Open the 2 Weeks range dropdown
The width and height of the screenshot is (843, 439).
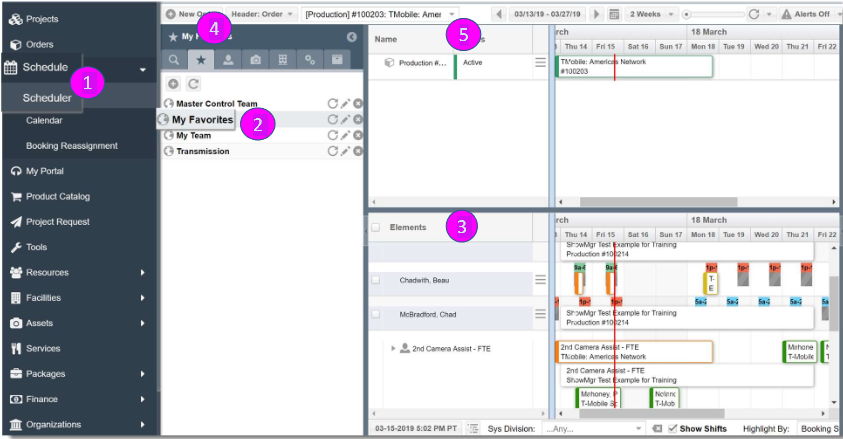coord(651,14)
